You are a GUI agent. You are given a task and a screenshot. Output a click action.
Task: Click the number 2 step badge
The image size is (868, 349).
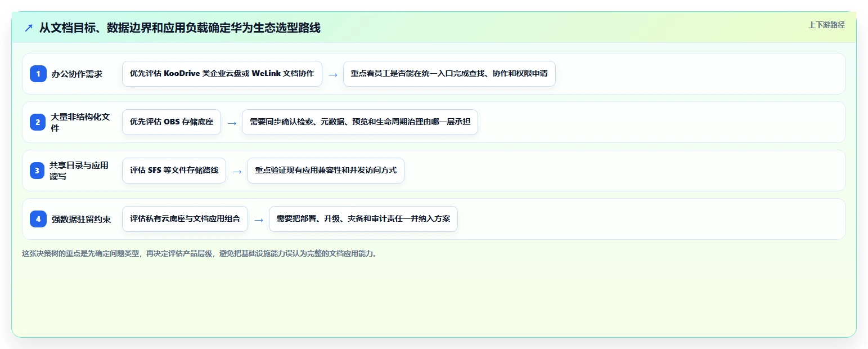[38, 122]
